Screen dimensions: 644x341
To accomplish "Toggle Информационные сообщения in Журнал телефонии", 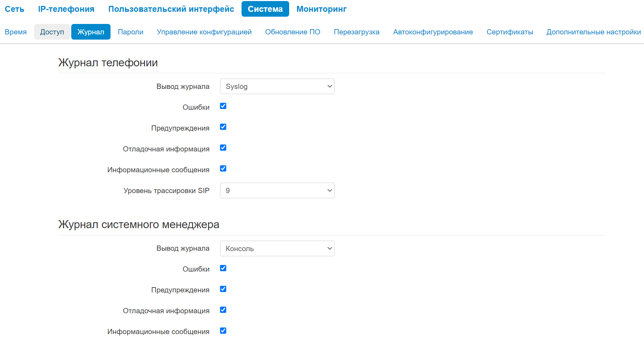I will 223,169.
